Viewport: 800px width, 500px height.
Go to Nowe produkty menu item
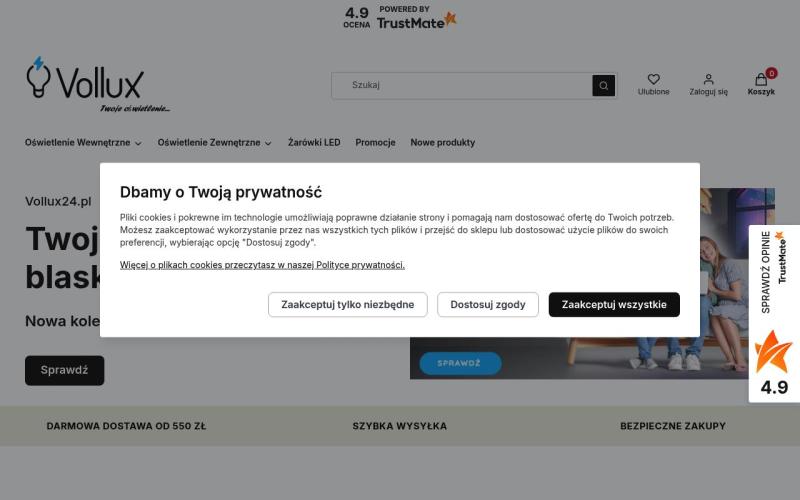(x=442, y=142)
